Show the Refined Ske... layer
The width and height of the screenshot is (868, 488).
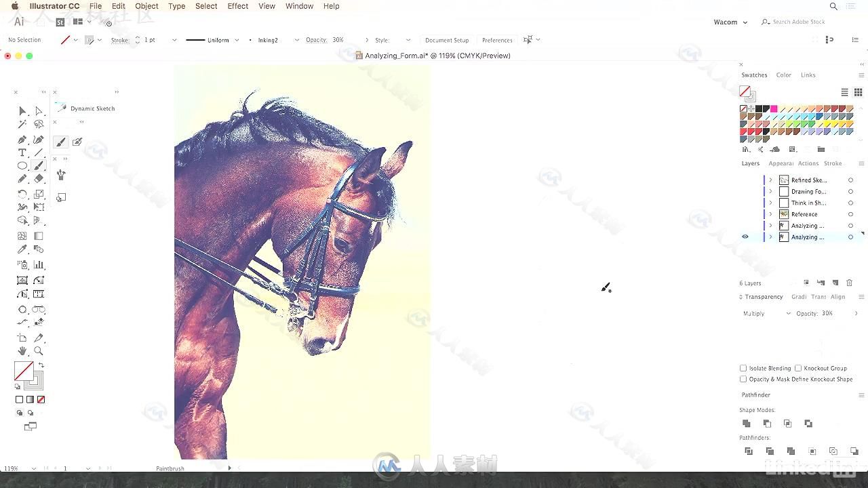(x=745, y=180)
